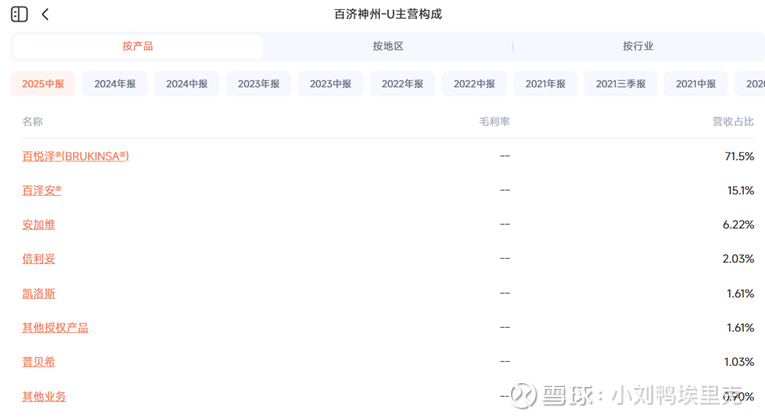
Task: Click the 71.5% revenue share value
Action: pos(739,156)
